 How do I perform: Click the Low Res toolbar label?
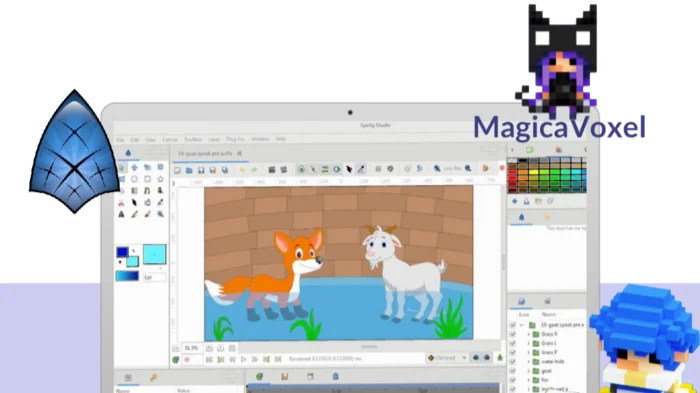coord(452,168)
